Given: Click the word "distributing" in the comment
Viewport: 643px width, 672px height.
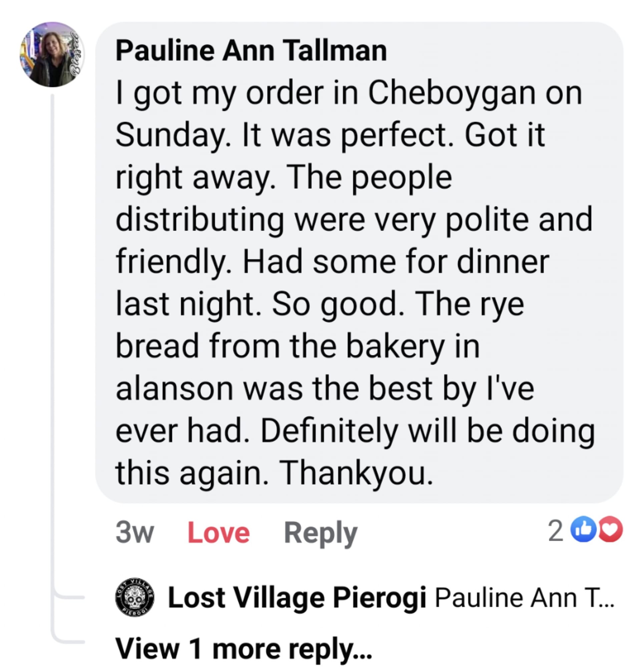Looking at the screenshot, I should coord(200,220).
